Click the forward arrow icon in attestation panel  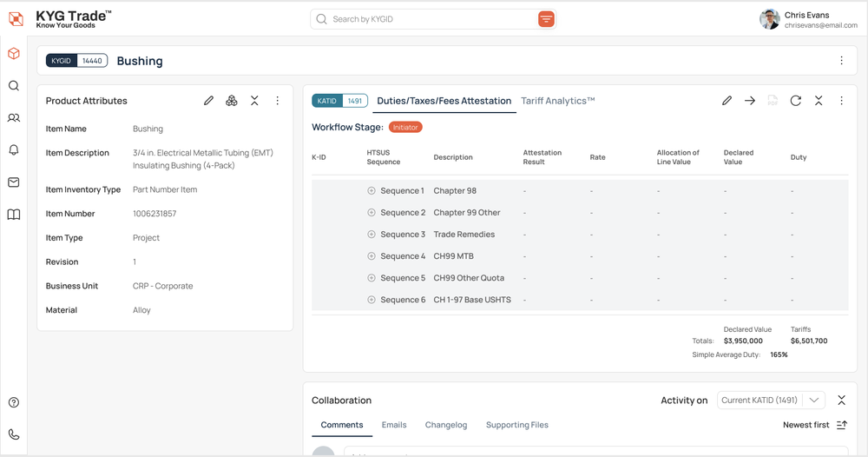750,101
